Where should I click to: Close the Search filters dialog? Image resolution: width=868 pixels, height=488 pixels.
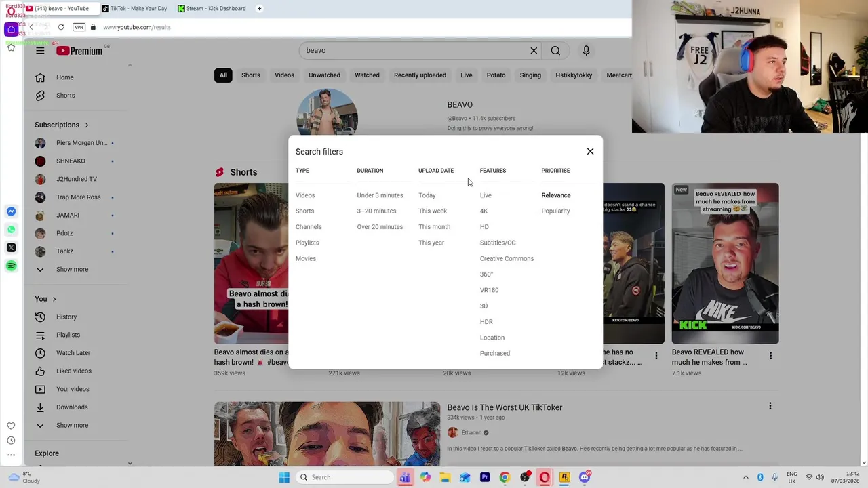(590, 152)
